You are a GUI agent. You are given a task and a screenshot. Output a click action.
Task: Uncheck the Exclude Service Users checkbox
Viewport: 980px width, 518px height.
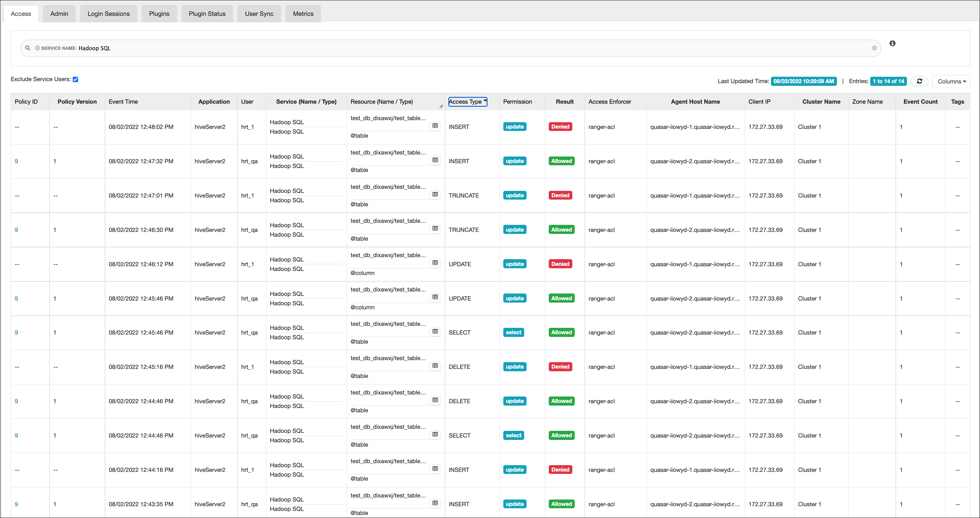[75, 79]
